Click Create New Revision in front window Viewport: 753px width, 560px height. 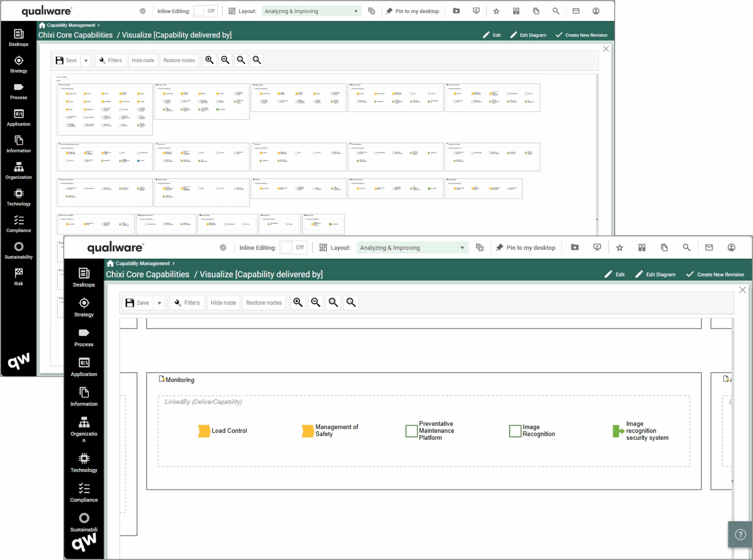click(x=715, y=274)
